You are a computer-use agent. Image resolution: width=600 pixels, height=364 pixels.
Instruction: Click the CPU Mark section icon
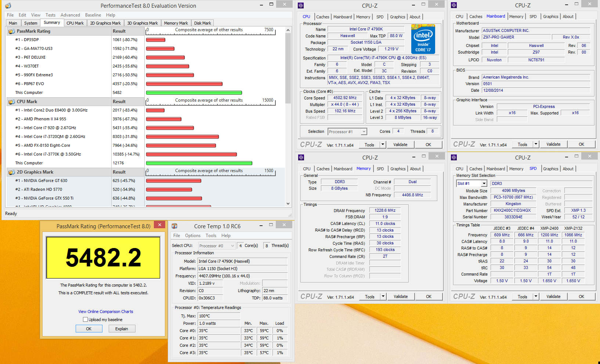tap(11, 102)
